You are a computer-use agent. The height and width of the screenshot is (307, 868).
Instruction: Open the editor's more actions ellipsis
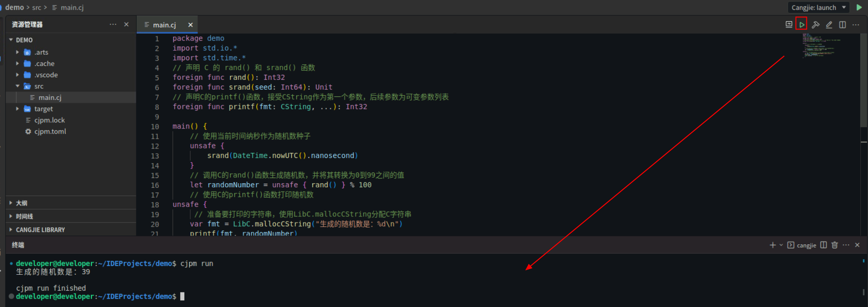855,25
